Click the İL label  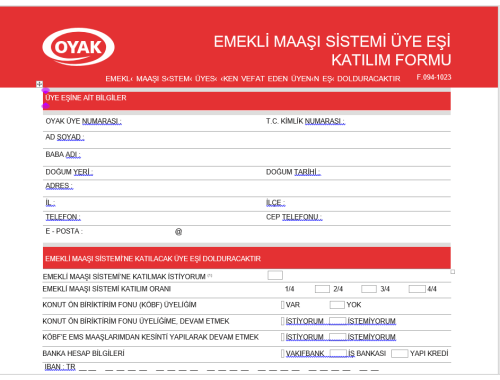50,203
